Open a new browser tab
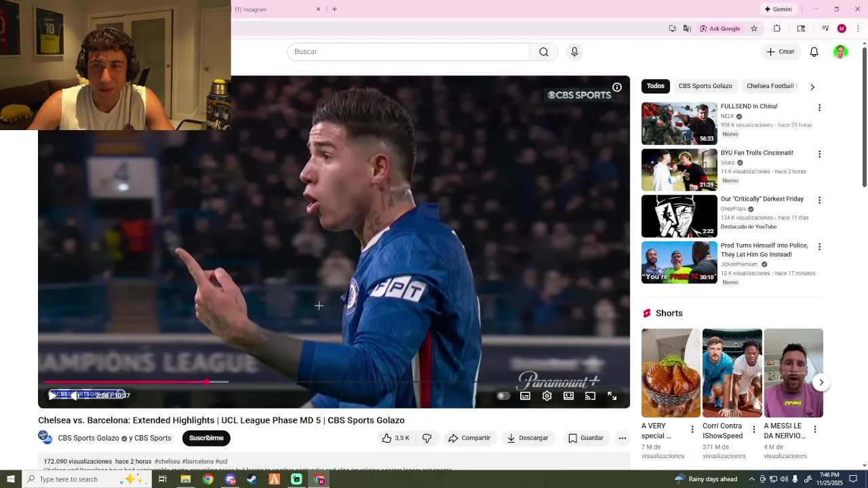868x488 pixels. point(334,9)
